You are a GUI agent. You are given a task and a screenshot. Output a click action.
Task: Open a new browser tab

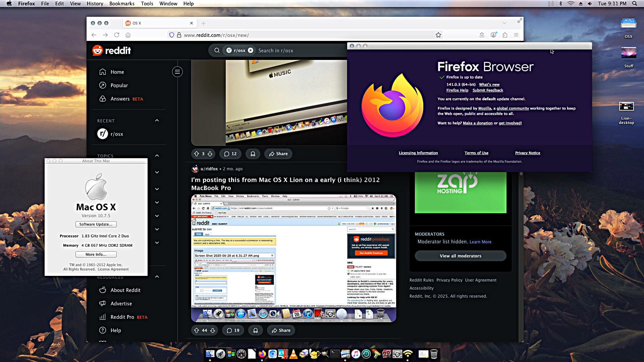(203, 23)
